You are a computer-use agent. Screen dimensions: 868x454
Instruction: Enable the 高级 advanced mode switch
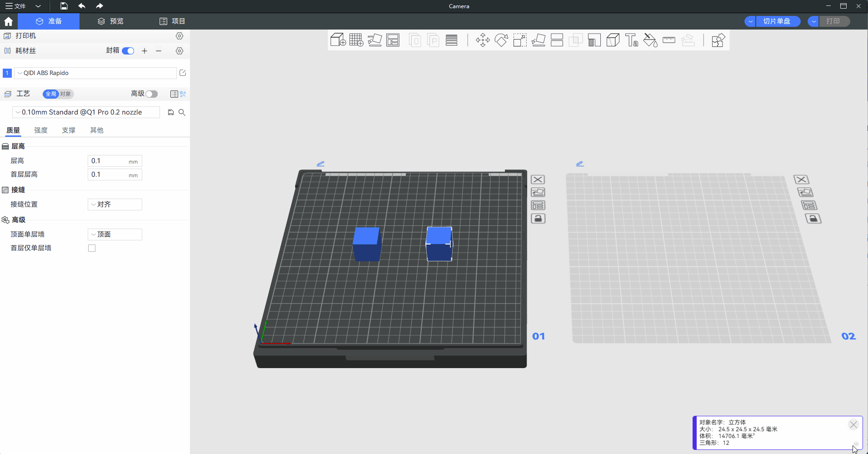(151, 94)
